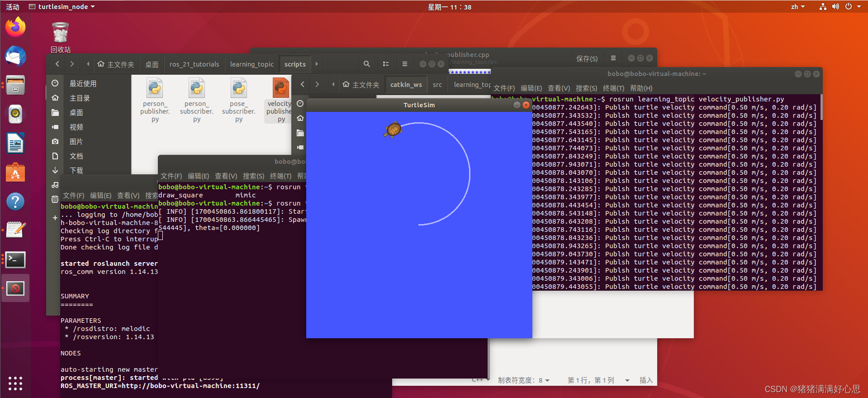Click 活动 Activities button
This screenshot has width=868, height=398.
coord(13,7)
